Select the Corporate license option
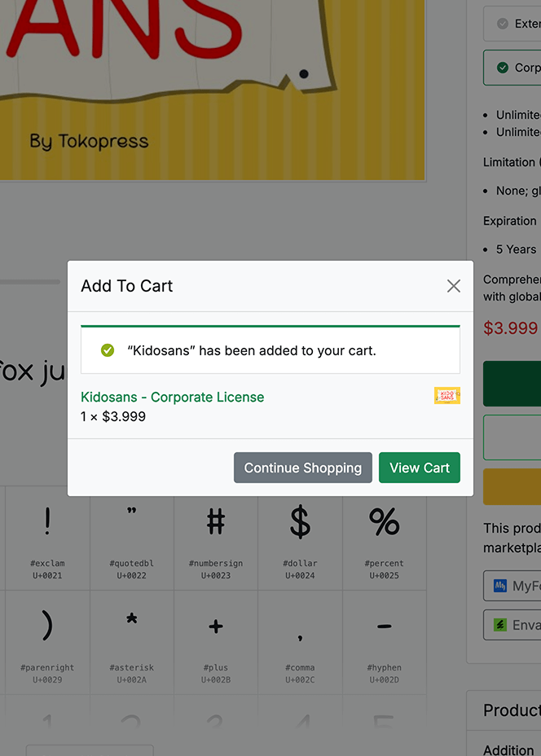Viewport: 541px width, 756px height. click(512, 68)
